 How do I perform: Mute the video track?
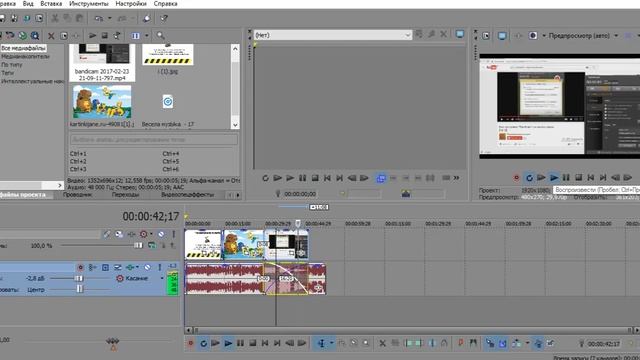[161, 234]
